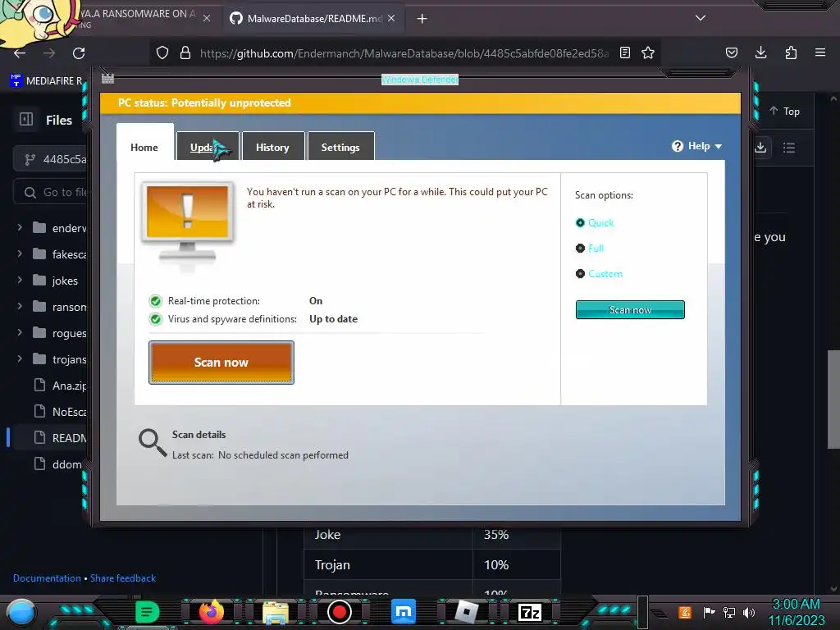840x630 pixels.
Task: Select README file in GitHub tree
Action: pos(59,438)
